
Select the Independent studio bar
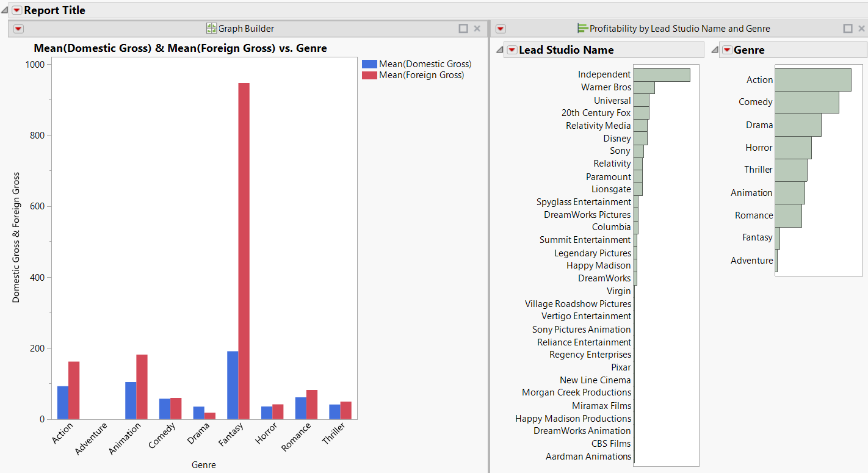661,74
